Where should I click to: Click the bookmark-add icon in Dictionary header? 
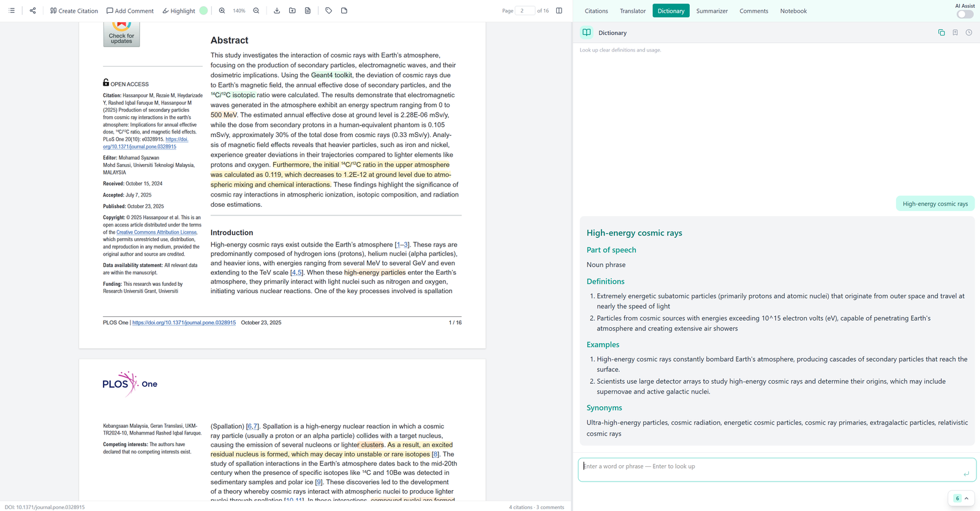click(955, 32)
